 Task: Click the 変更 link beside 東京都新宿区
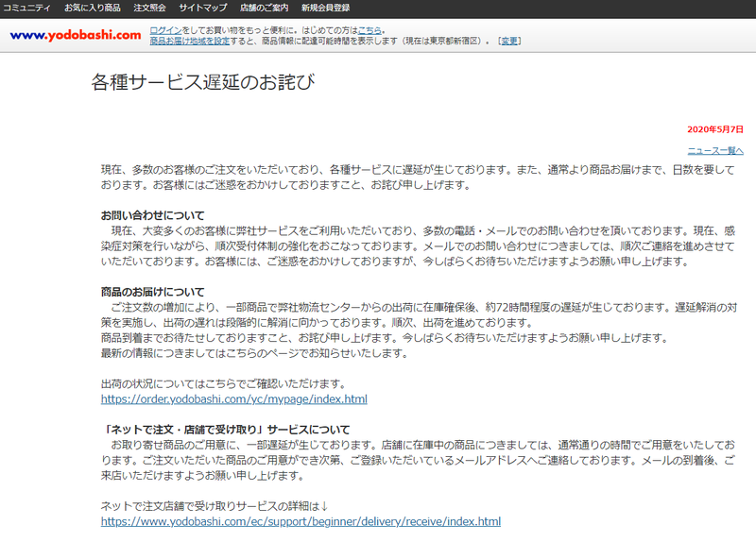click(509, 42)
